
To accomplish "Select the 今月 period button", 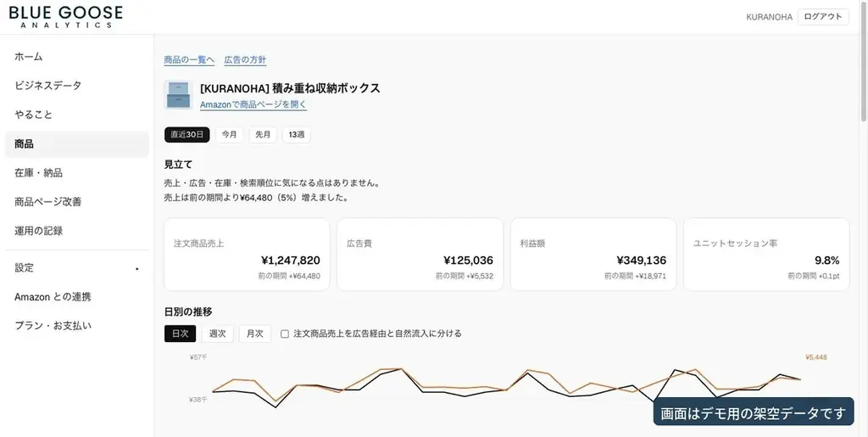I will pyautogui.click(x=229, y=135).
